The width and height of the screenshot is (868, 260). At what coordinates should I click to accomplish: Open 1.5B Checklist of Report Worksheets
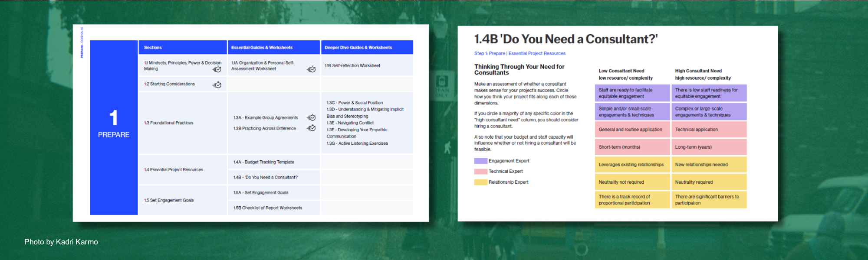(268, 208)
